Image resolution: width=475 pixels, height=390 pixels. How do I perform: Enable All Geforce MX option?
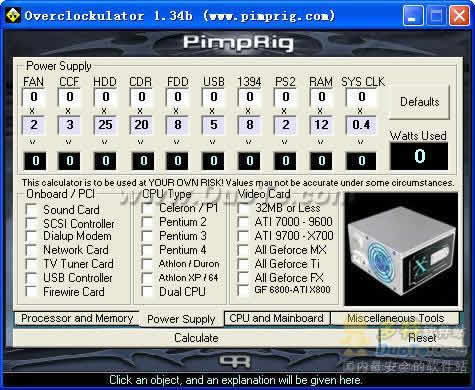click(243, 250)
